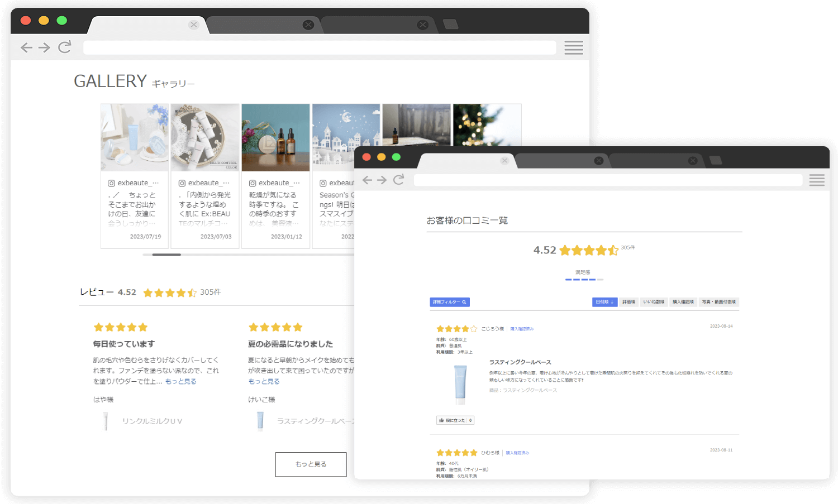The width and height of the screenshot is (838, 504).
Task: Open the hamburger menu in the back browser
Action: coord(573,47)
